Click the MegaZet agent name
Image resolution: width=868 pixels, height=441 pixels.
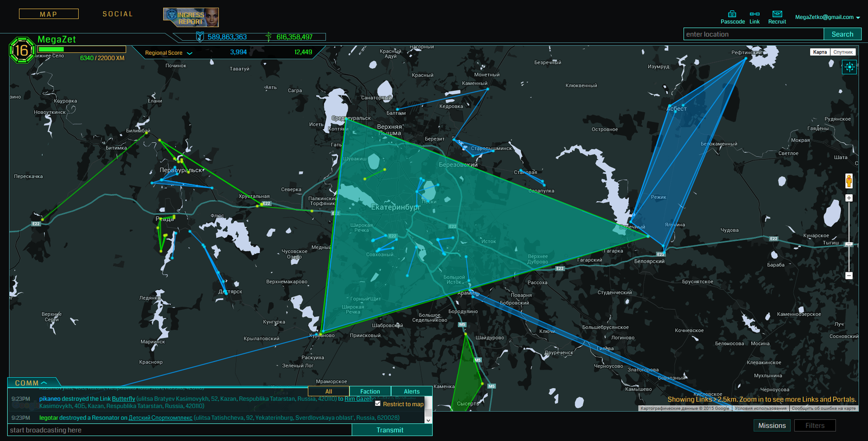(x=56, y=40)
